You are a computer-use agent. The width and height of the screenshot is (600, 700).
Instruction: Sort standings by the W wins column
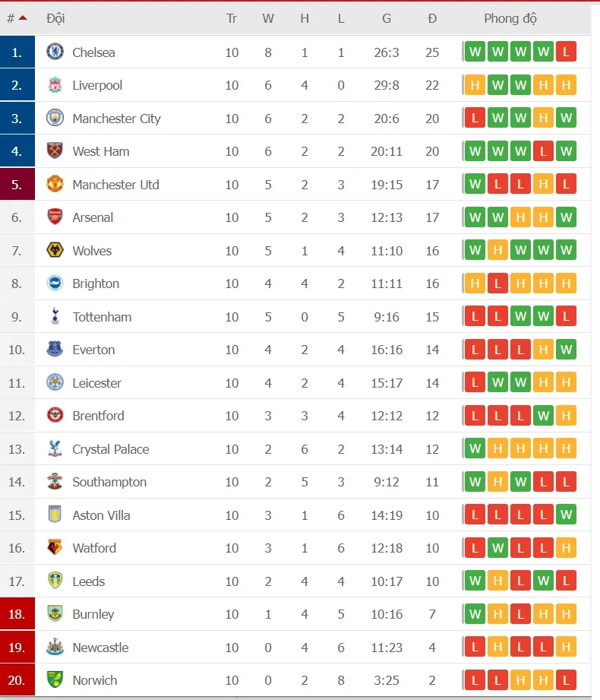(268, 18)
